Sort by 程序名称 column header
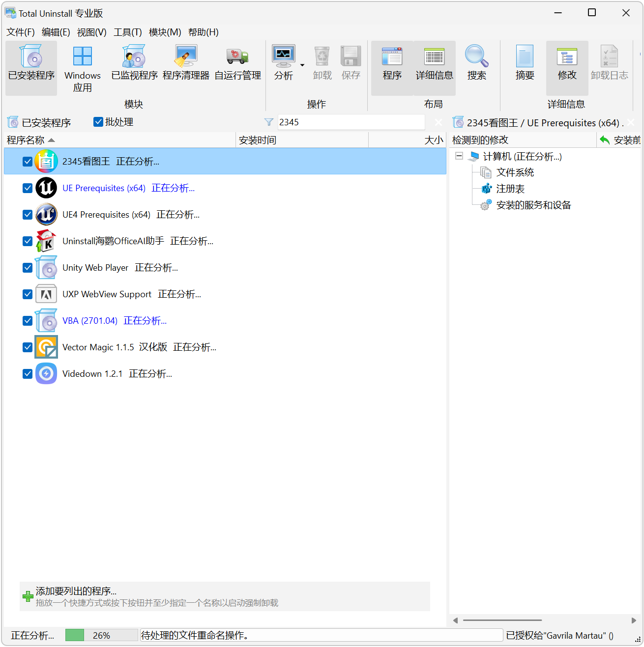 tap(120, 140)
